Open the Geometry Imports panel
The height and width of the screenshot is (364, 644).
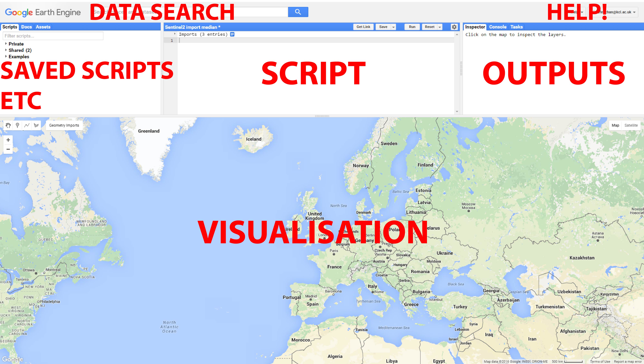64,125
